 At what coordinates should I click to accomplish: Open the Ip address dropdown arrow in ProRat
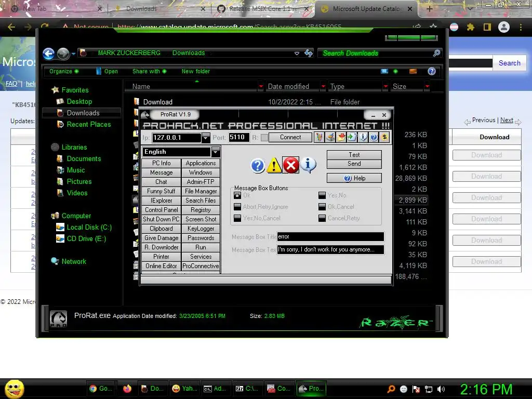206,137
